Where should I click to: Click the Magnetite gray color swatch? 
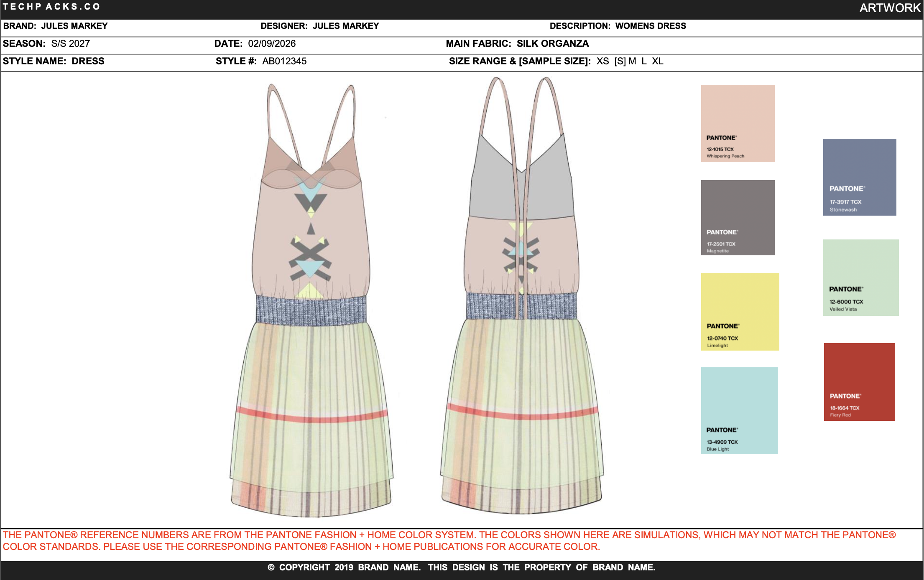pos(738,217)
